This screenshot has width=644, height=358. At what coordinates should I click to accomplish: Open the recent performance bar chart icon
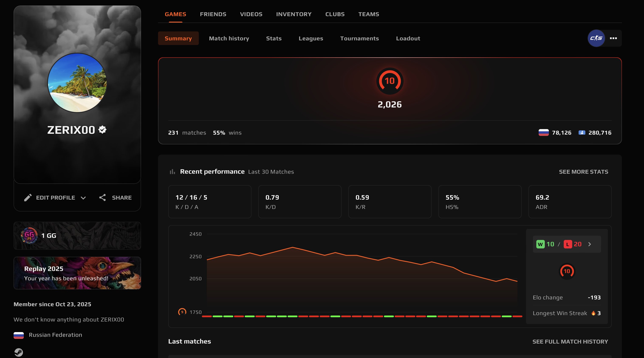coord(172,172)
